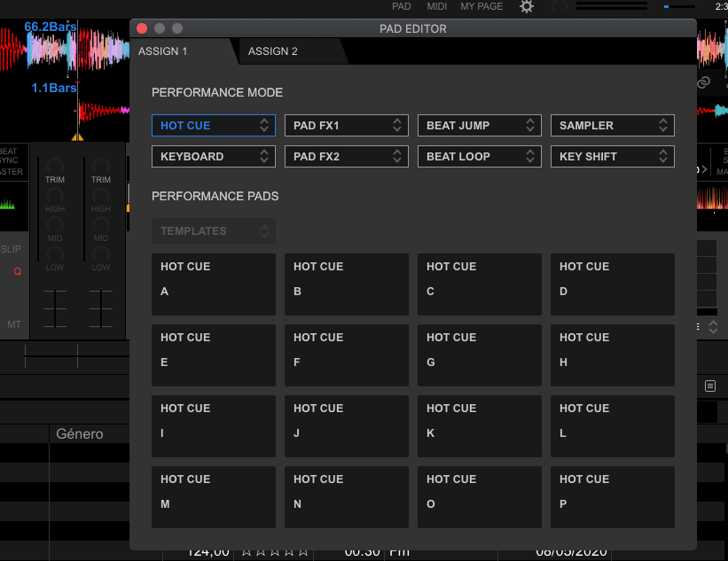
Task: Click the 66.2Bars readout on the waveform
Action: pos(51,27)
